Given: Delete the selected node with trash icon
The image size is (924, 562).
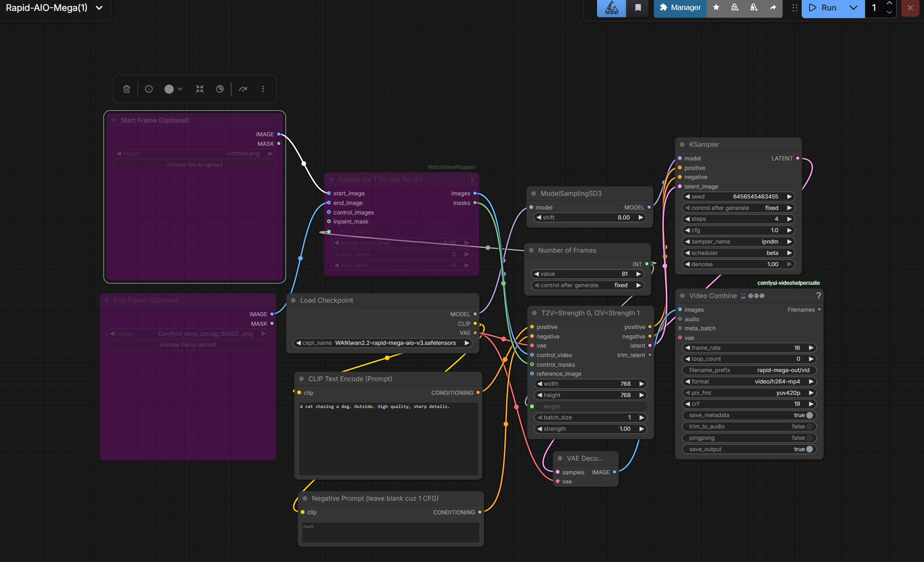Looking at the screenshot, I should [126, 89].
